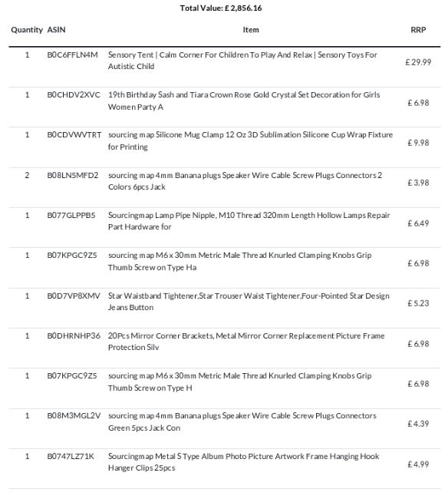Viewport: 448px width, 499px height.
Task: Select ASIN B08M3MGL2V
Action: click(74, 416)
